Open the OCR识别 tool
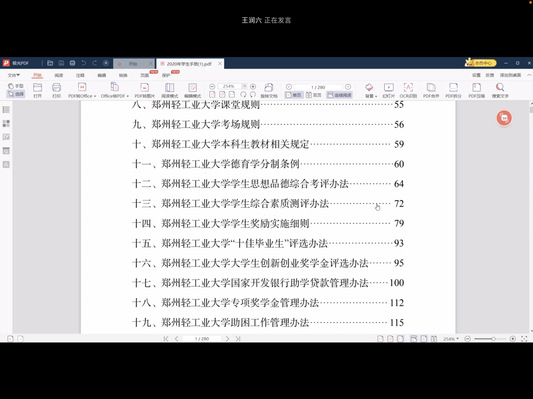This screenshot has height=399, width=533. point(408,87)
